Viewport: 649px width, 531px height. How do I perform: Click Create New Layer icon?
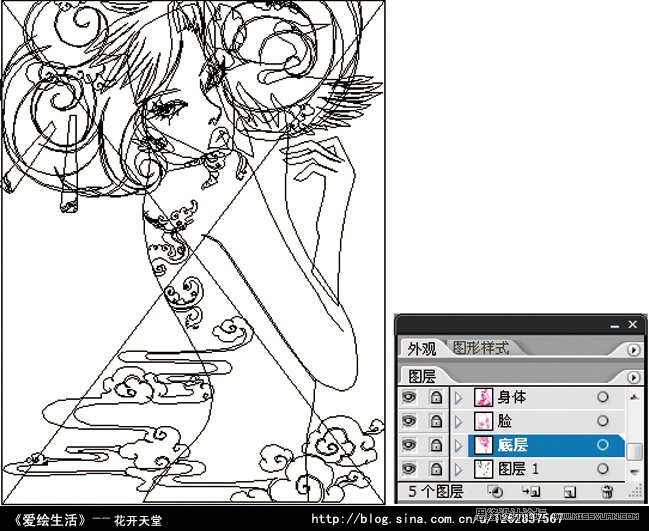tap(570, 492)
